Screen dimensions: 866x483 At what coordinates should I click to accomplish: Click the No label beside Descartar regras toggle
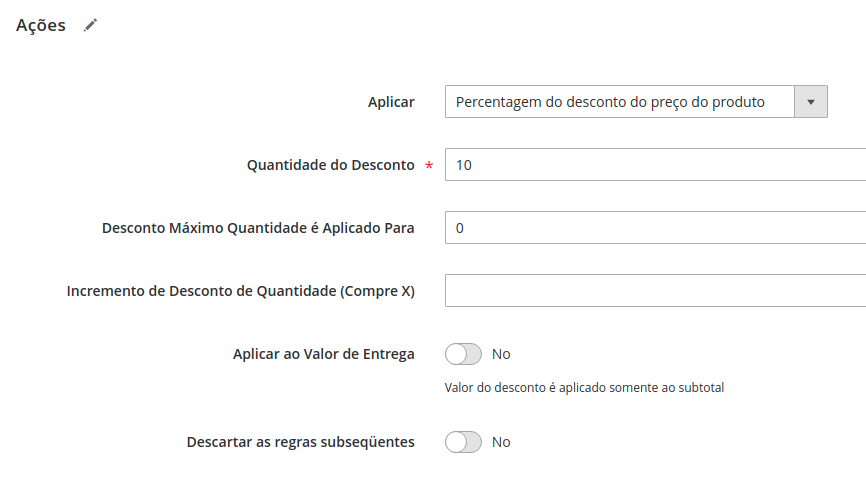pos(501,442)
